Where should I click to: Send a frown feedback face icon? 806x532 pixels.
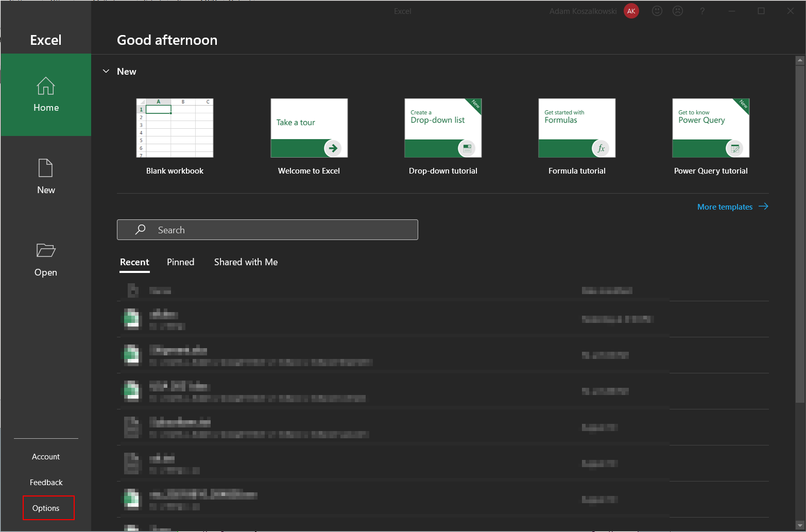coord(678,11)
